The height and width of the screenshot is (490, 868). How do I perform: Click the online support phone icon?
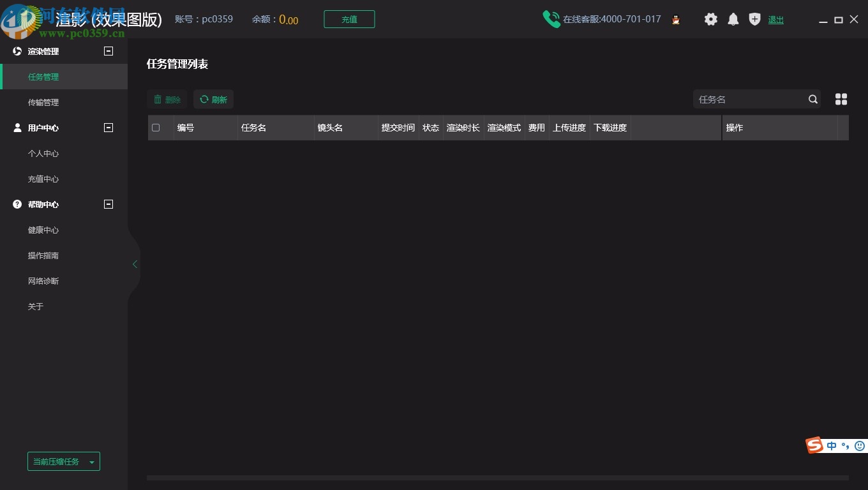tap(551, 19)
